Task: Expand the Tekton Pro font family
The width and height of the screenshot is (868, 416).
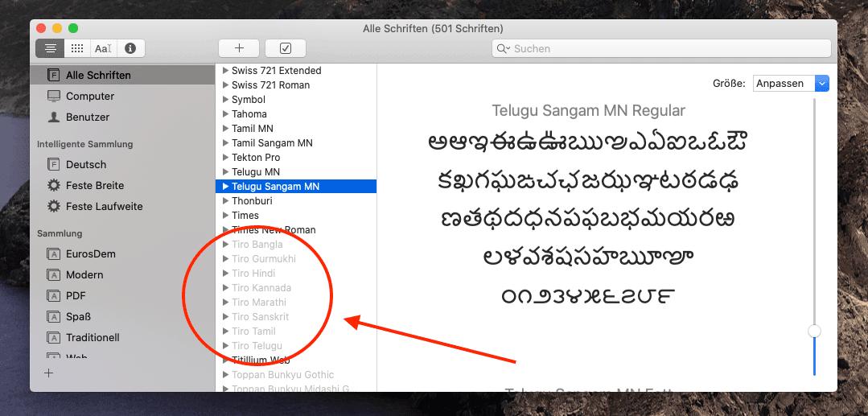Action: [225, 158]
